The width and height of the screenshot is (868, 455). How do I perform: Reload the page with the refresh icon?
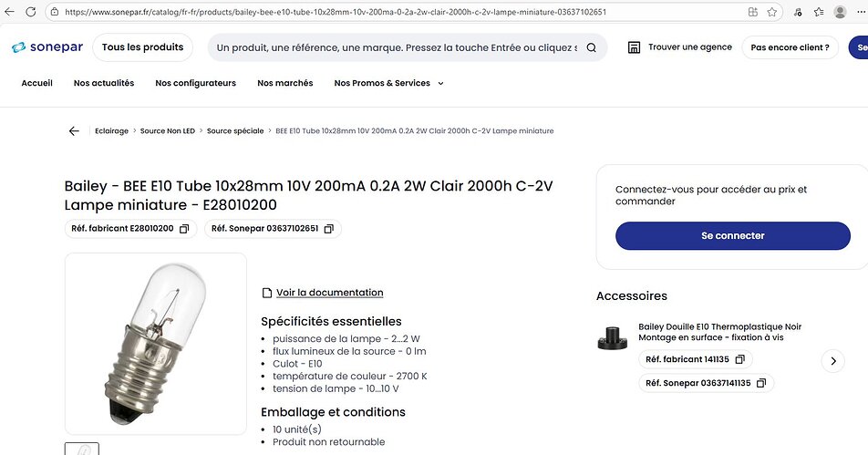tap(32, 12)
